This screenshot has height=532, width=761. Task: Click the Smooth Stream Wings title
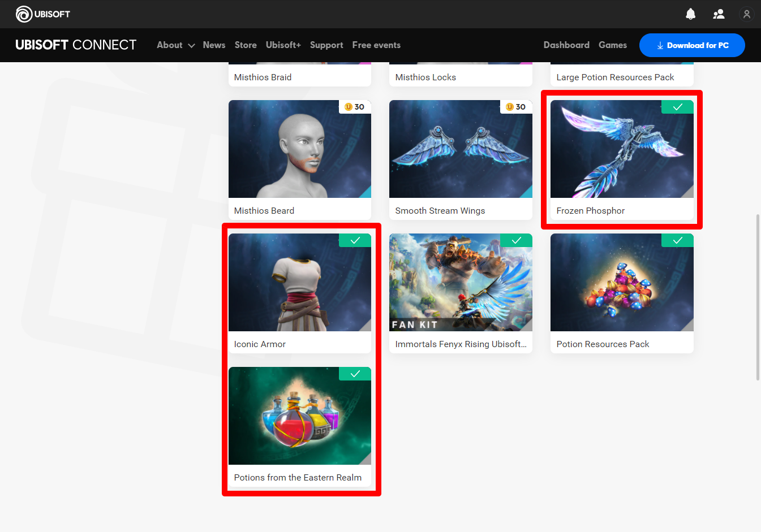coord(440,211)
